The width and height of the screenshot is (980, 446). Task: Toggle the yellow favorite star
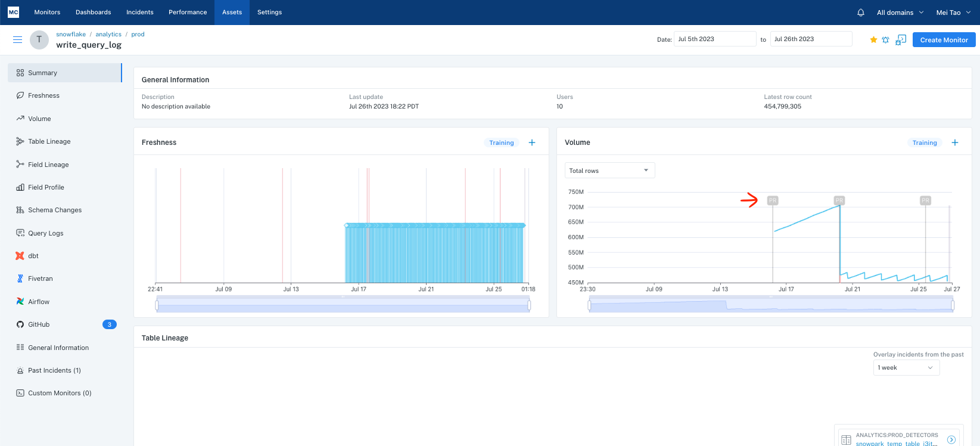[x=873, y=40]
